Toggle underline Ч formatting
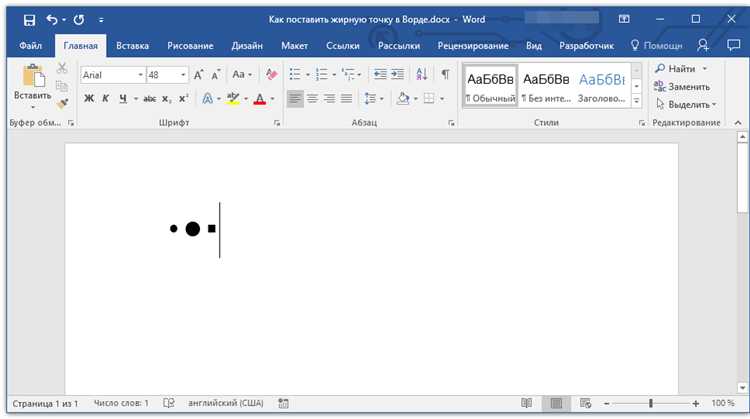This screenshot has height=419, width=750. coord(123,99)
